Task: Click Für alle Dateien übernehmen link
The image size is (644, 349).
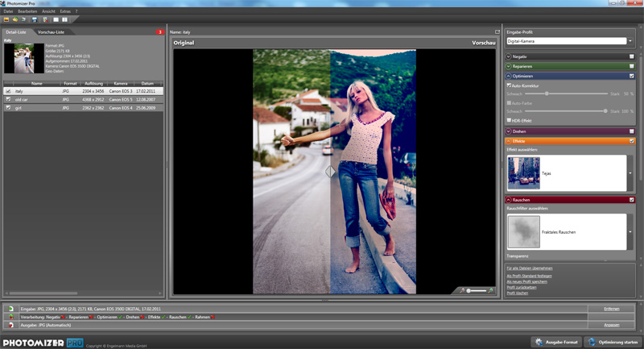Action: point(530,268)
